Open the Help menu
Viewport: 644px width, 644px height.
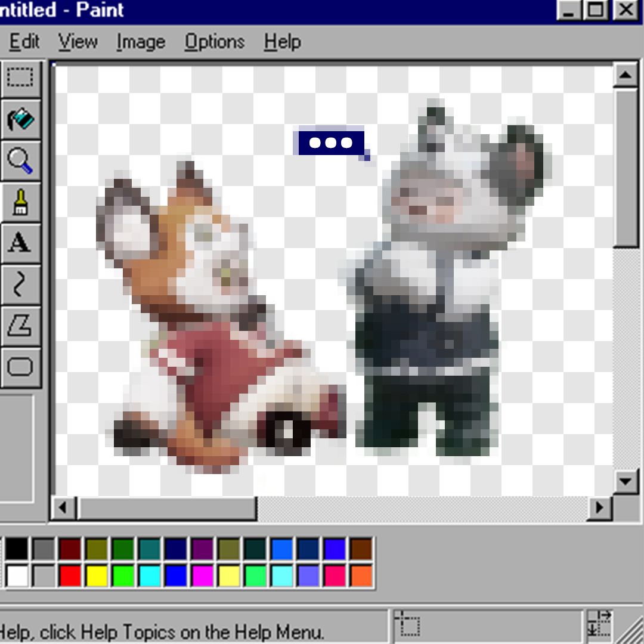282,42
